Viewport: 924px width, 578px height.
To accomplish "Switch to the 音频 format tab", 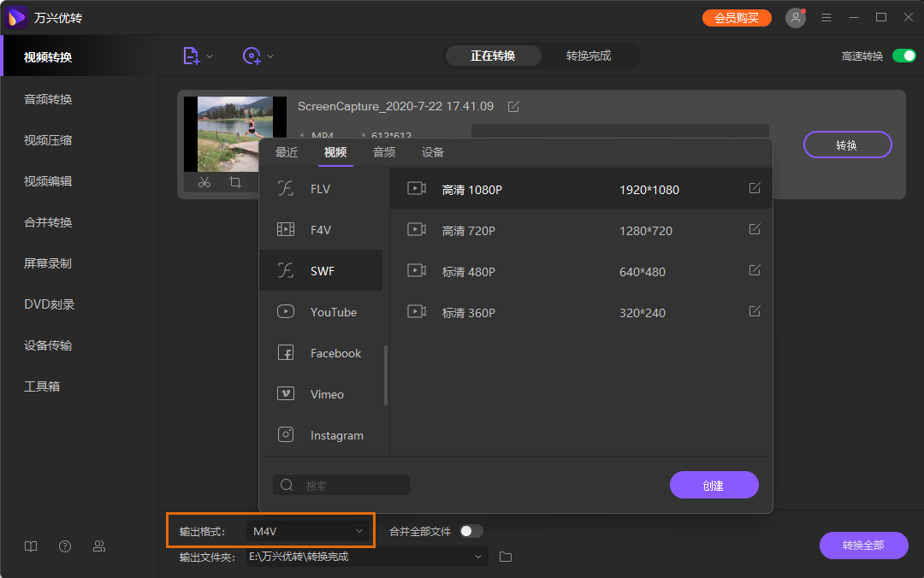I will [x=384, y=152].
